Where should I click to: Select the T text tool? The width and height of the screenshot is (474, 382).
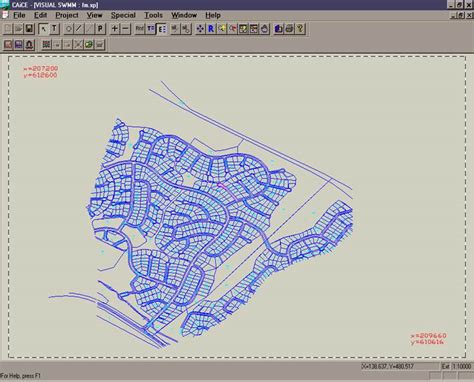(54, 29)
